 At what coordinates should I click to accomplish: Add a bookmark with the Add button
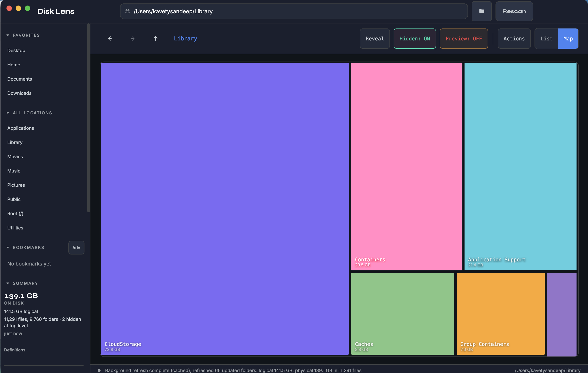click(x=76, y=247)
